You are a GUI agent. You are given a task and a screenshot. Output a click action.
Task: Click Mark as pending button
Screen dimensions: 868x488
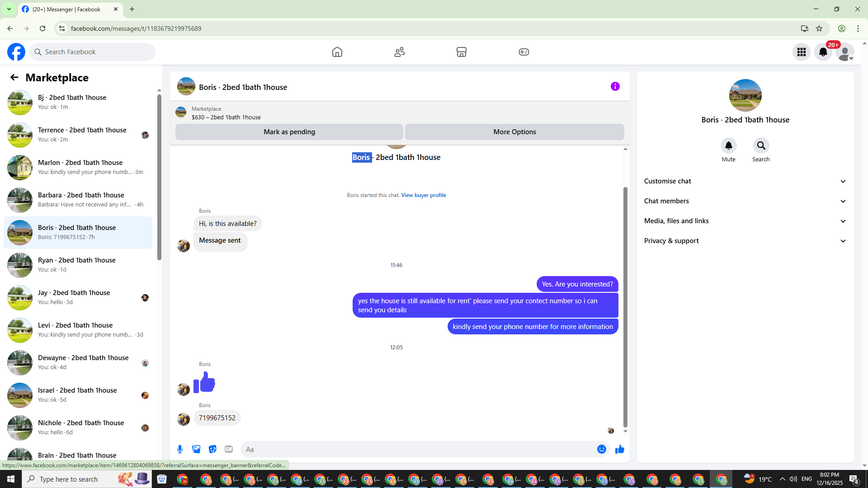point(289,132)
